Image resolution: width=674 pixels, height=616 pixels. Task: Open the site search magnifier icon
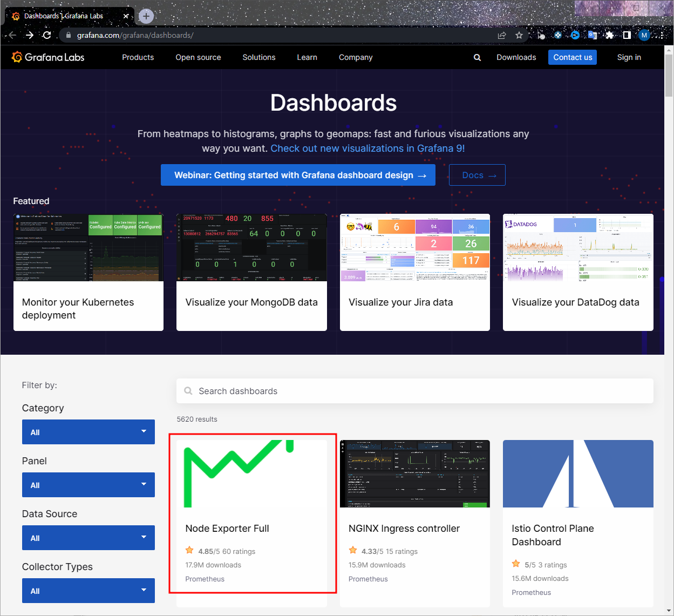[x=477, y=57]
